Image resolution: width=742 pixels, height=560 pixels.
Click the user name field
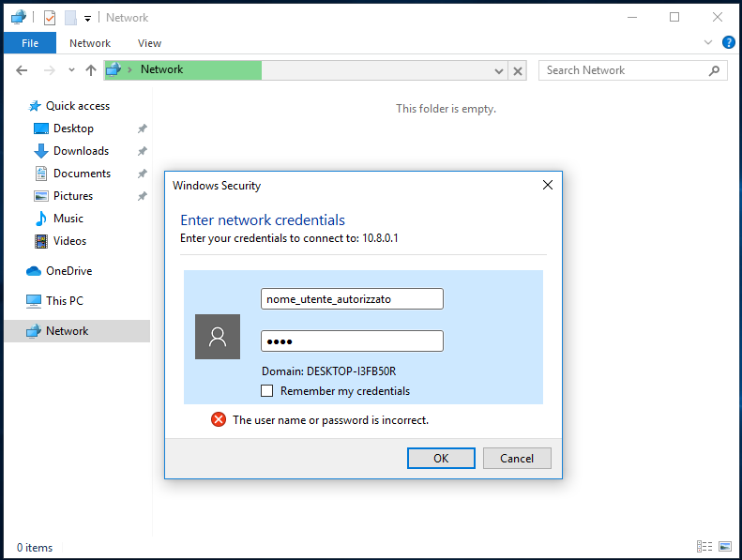click(x=352, y=298)
